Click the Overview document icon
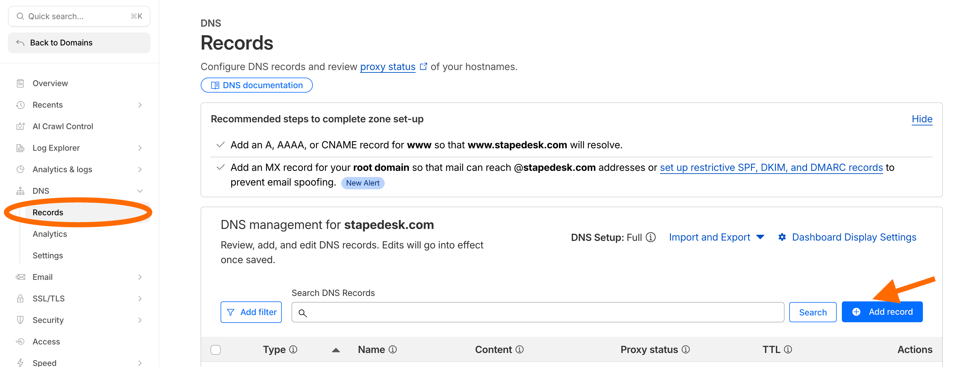The image size is (980, 367). click(21, 83)
